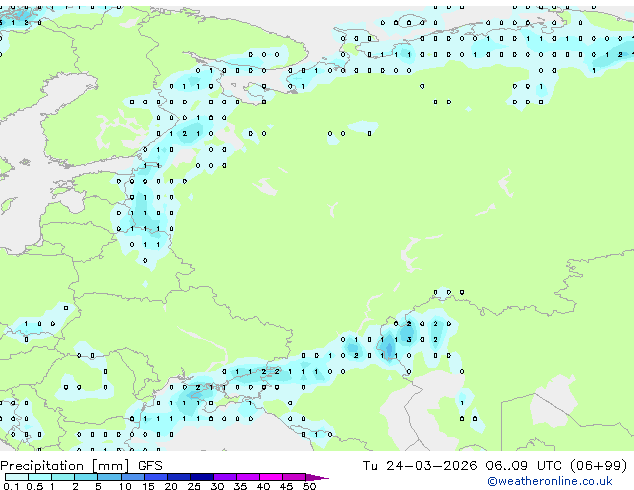Click the legend scale label "35"
Image resolution: width=634 pixels, height=490 pixels.
[240, 486]
